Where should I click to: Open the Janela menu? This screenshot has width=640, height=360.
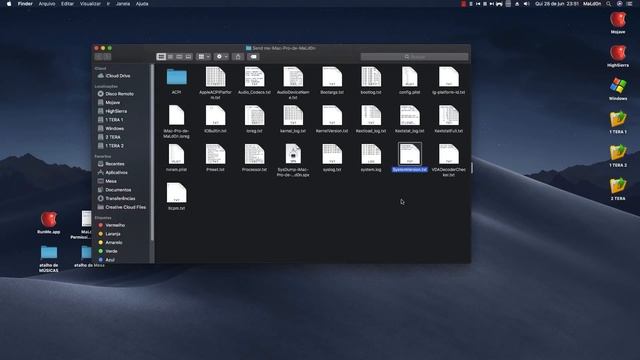coord(123,4)
